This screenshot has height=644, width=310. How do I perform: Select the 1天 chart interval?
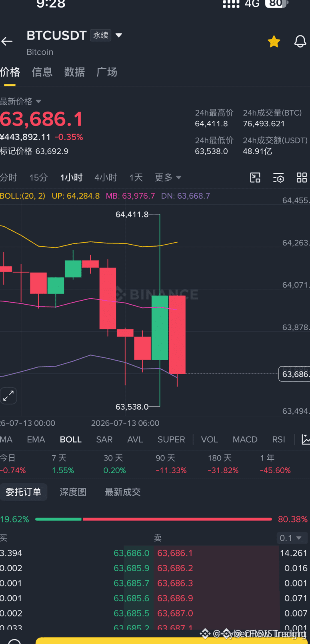point(136,177)
